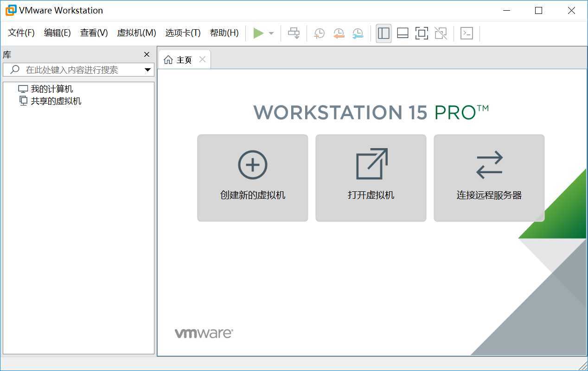The width and height of the screenshot is (588, 371).
Task: Close the 库 library panel
Action: pos(147,54)
